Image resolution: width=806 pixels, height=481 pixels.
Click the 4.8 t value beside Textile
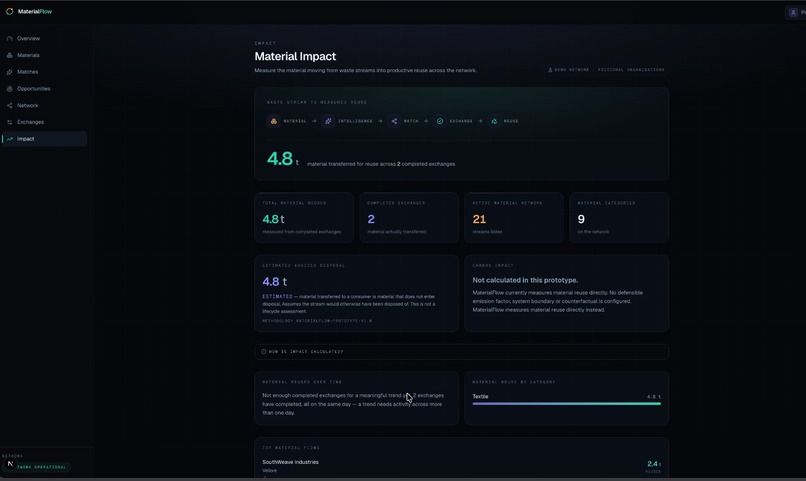click(654, 397)
